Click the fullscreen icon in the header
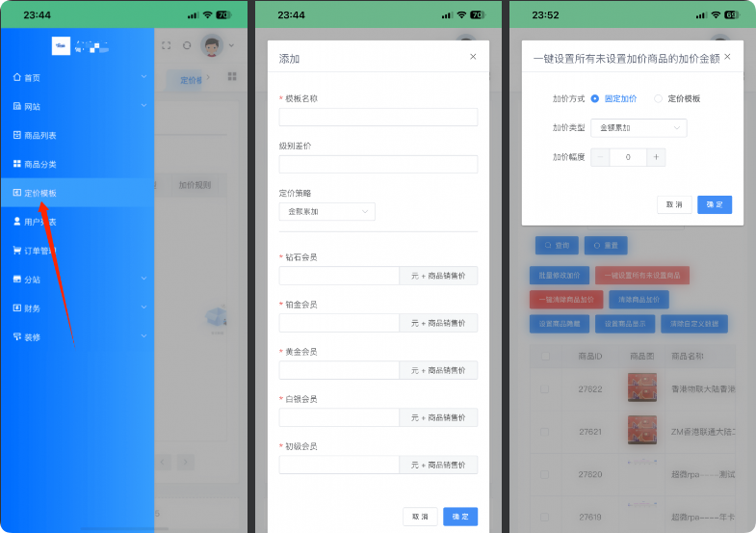Image resolution: width=756 pixels, height=533 pixels. pos(166,45)
